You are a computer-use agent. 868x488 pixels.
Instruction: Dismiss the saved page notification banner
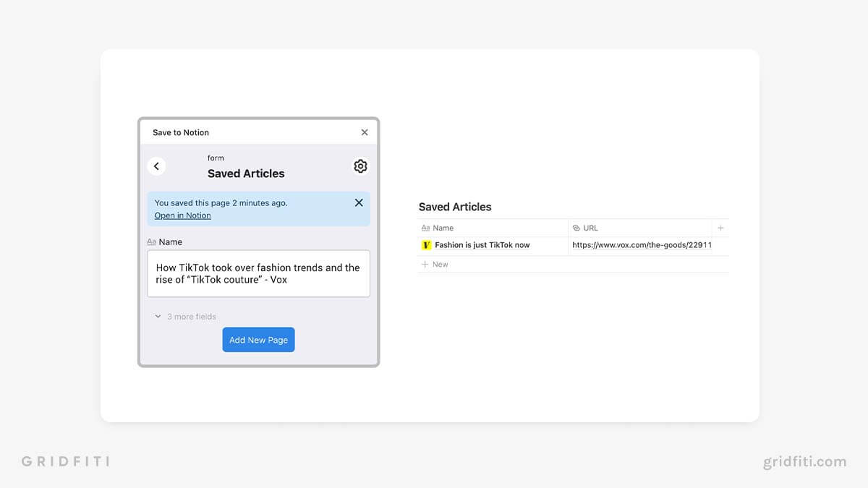pos(359,203)
